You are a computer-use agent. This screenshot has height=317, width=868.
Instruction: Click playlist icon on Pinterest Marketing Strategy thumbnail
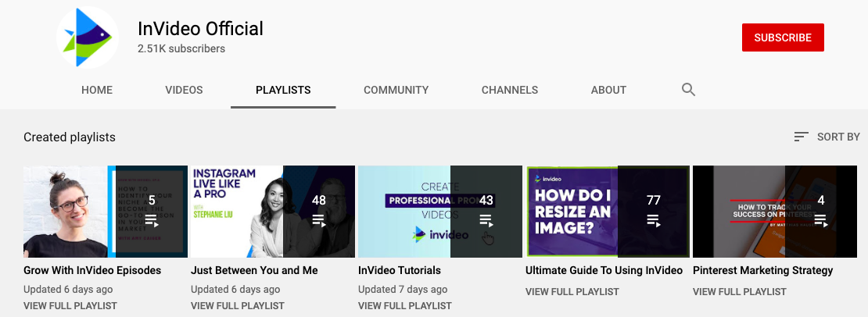coord(821,221)
